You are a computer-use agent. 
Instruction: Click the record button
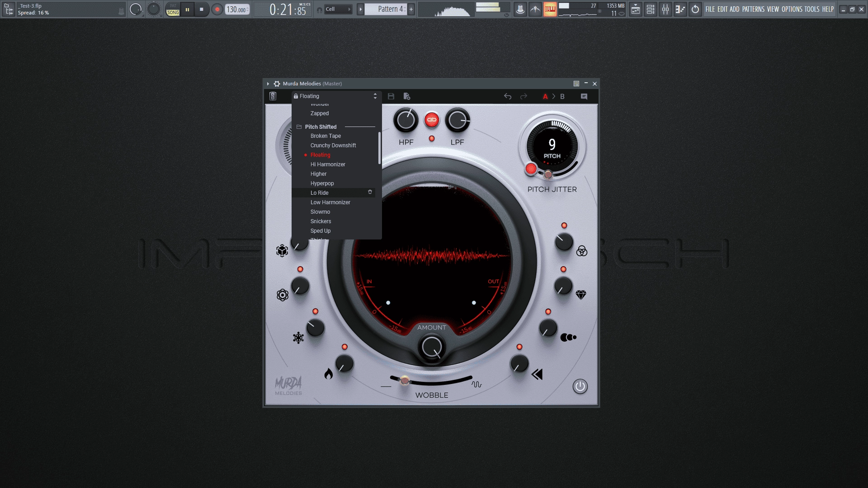point(217,9)
